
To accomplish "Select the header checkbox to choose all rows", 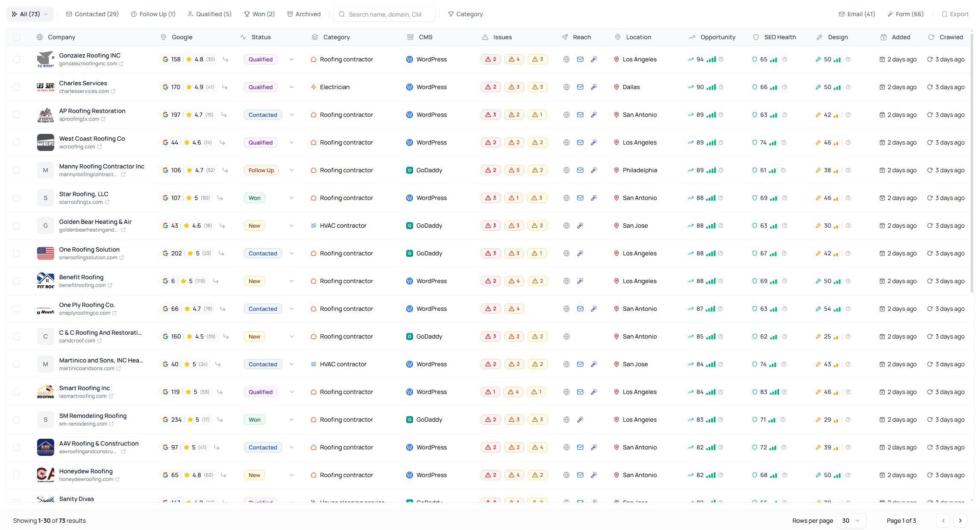I will click(x=17, y=37).
